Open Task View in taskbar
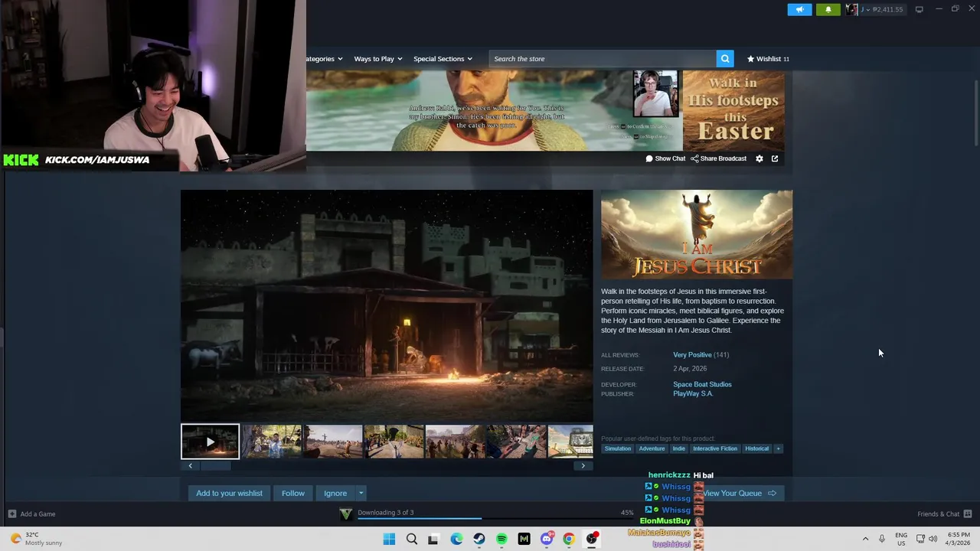This screenshot has width=980, height=551. point(433,539)
